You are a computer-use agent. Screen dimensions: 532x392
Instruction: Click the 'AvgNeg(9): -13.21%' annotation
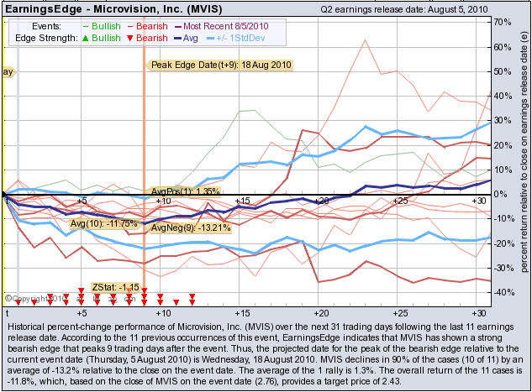coord(191,227)
